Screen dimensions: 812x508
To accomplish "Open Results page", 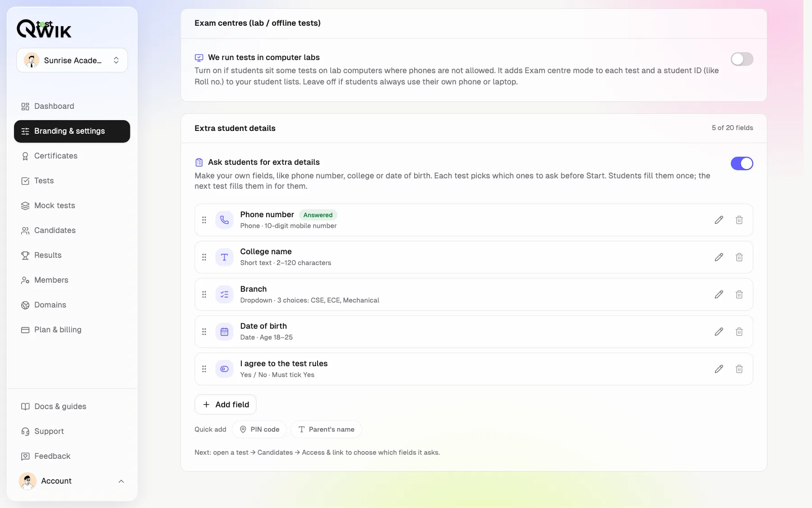I will (72, 255).
